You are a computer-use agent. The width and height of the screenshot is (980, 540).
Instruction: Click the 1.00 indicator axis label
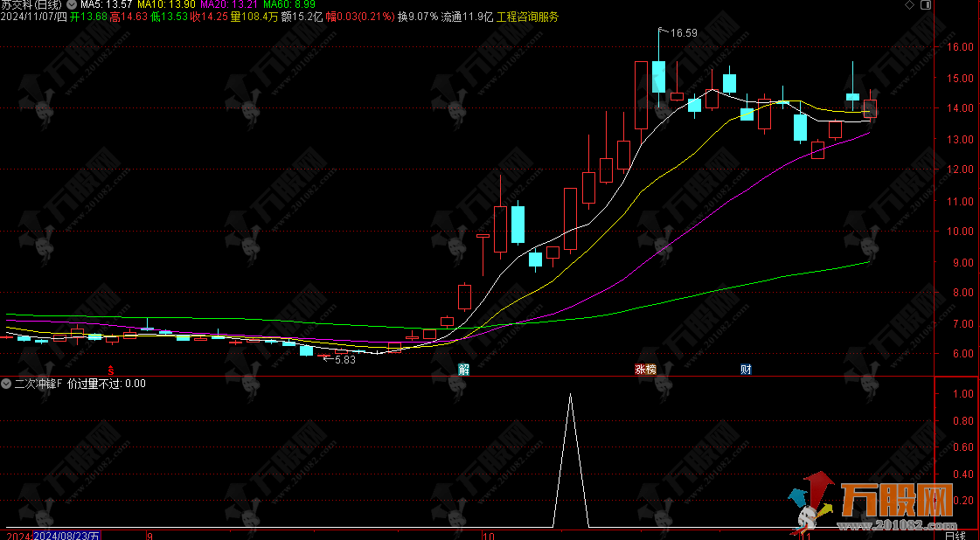(x=963, y=394)
